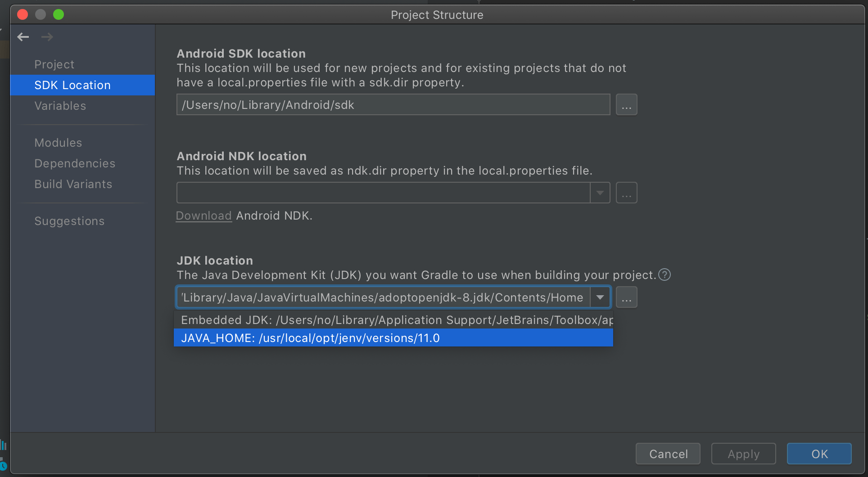Browse for a custom JDK location
The height and width of the screenshot is (477, 868).
[626, 297]
